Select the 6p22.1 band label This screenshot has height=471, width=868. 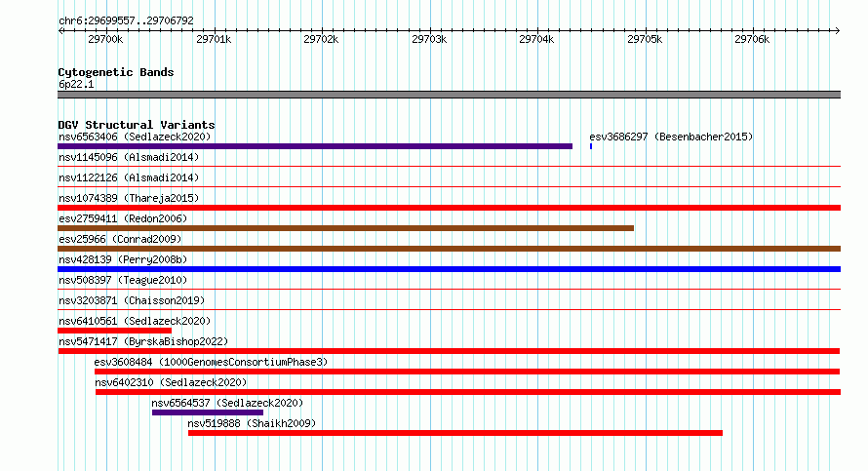click(76, 84)
